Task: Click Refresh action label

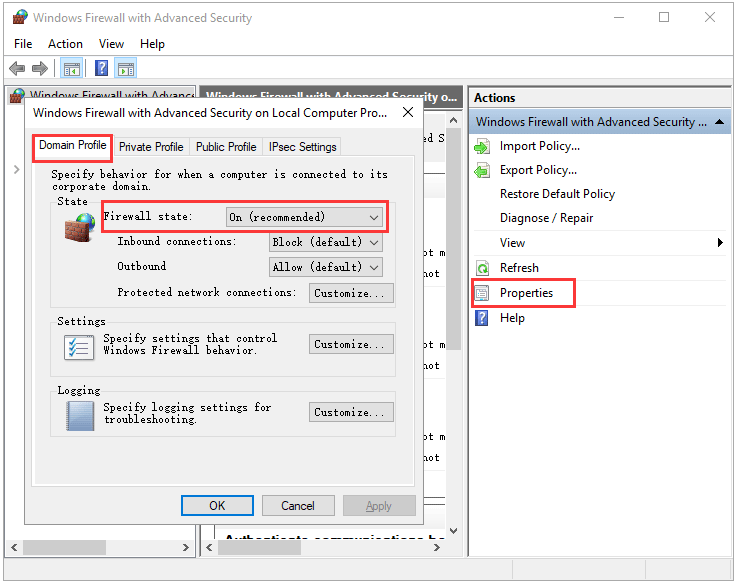Action: point(519,268)
